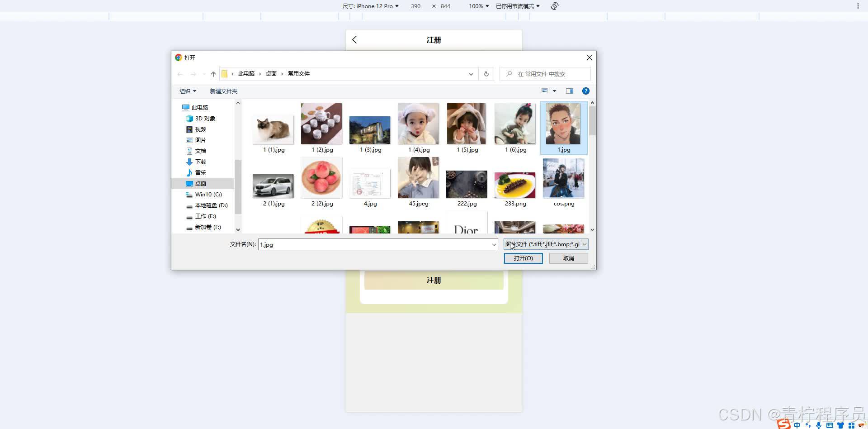Click the 打开(O) button to confirm

[x=523, y=258]
